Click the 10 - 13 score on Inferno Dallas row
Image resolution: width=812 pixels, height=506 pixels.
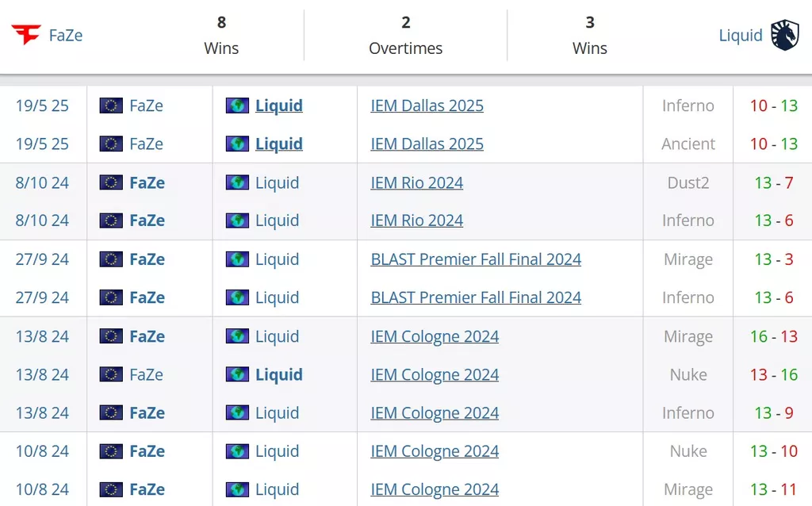tap(774, 105)
